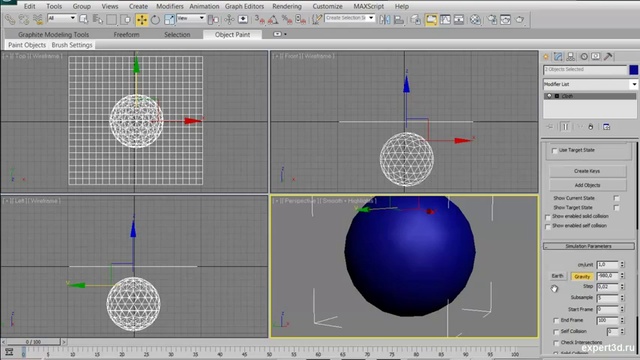640x360 pixels.
Task: Check Show enabled solid collision
Action: coord(548,217)
